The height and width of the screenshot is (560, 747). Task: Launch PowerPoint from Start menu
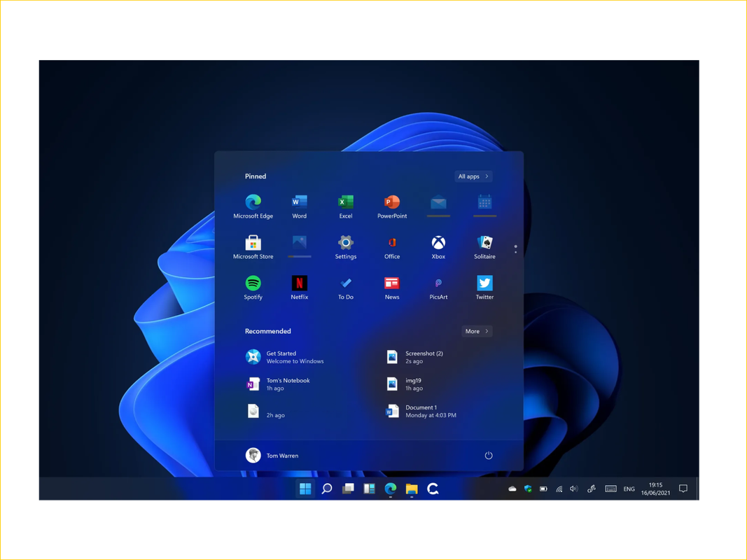pos(391,206)
